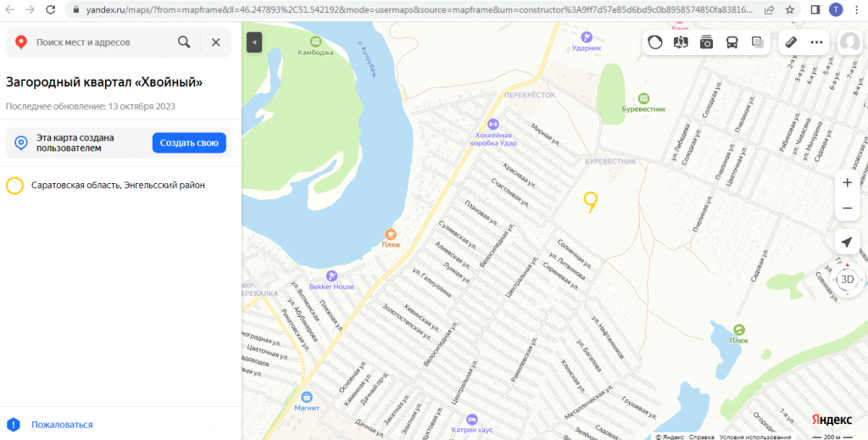Open the panoramas camera icon
The image size is (868, 440).
(706, 42)
